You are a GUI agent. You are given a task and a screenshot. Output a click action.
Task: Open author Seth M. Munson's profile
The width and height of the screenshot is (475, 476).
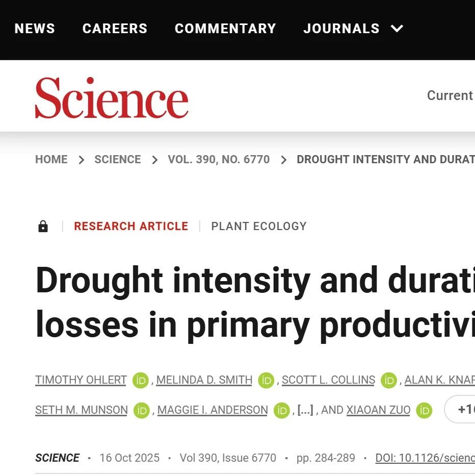(81, 410)
